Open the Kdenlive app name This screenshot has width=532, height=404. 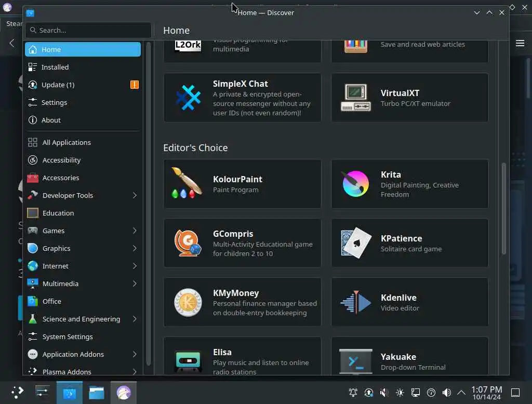398,298
